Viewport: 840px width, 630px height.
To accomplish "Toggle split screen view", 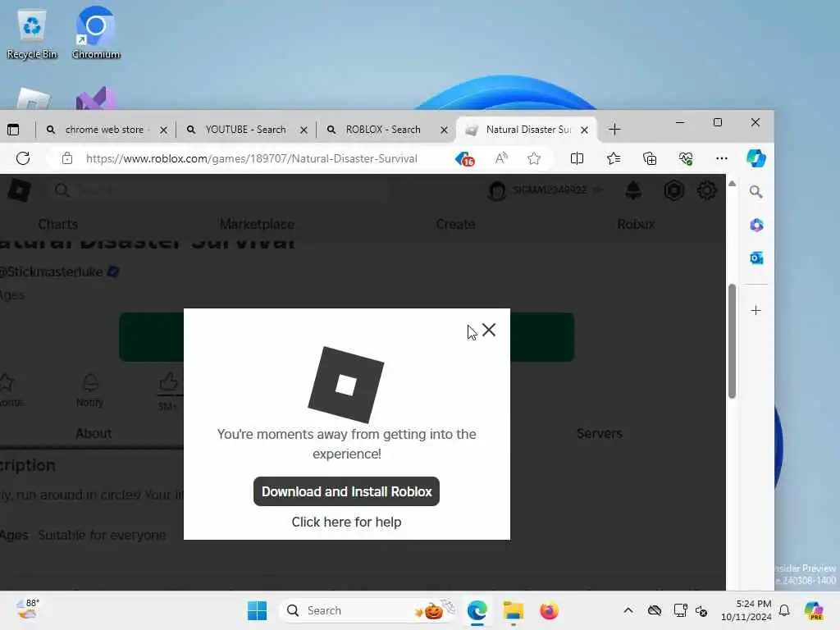I will pos(577,158).
